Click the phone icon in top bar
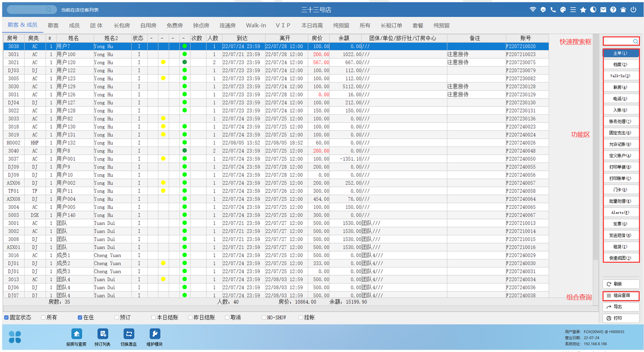 tap(553, 10)
